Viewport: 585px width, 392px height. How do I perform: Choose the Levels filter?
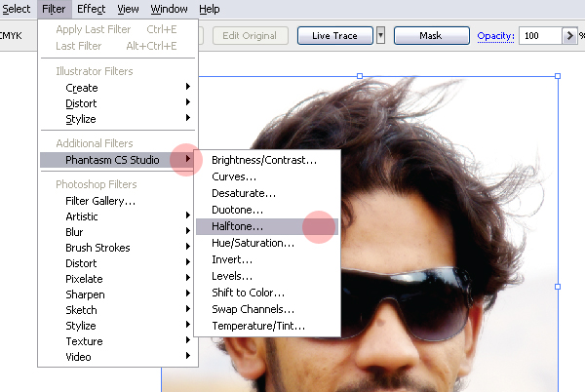267,276
